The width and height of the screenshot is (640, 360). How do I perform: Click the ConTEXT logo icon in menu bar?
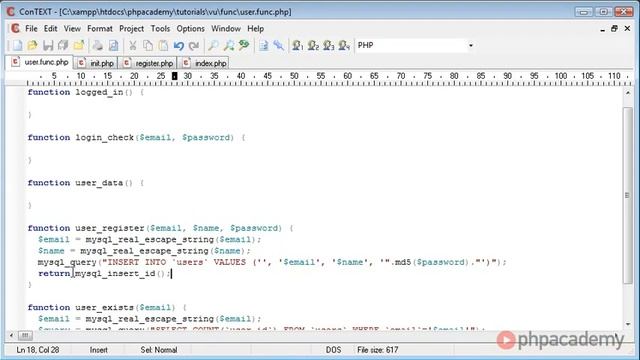[16, 29]
